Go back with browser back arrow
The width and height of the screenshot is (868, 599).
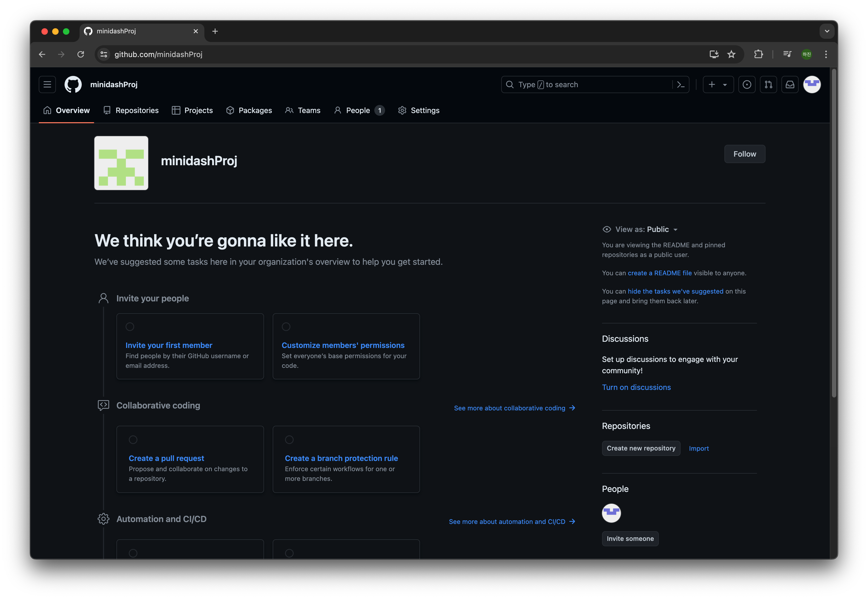pyautogui.click(x=42, y=54)
